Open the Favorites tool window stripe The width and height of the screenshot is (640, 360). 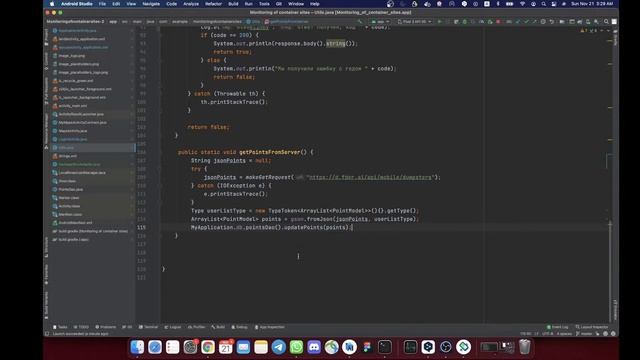pos(46,274)
